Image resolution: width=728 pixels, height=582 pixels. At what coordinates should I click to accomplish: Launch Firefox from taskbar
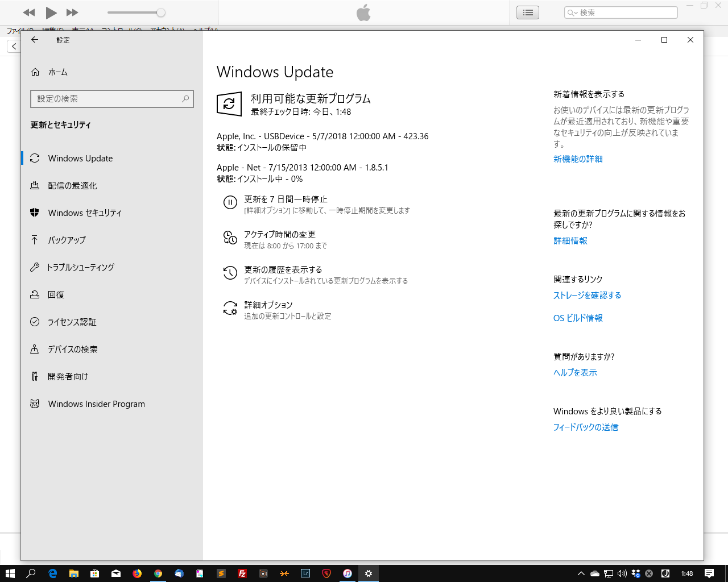click(136, 573)
